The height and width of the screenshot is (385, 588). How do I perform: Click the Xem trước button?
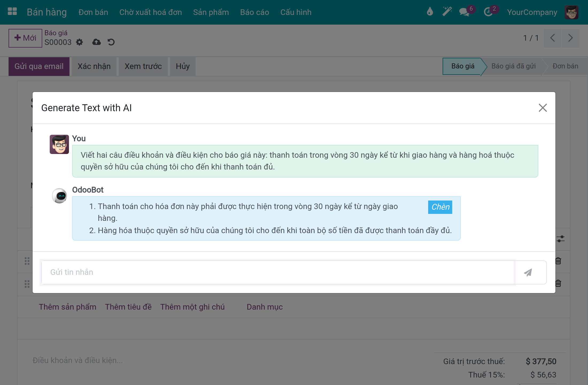pyautogui.click(x=143, y=66)
